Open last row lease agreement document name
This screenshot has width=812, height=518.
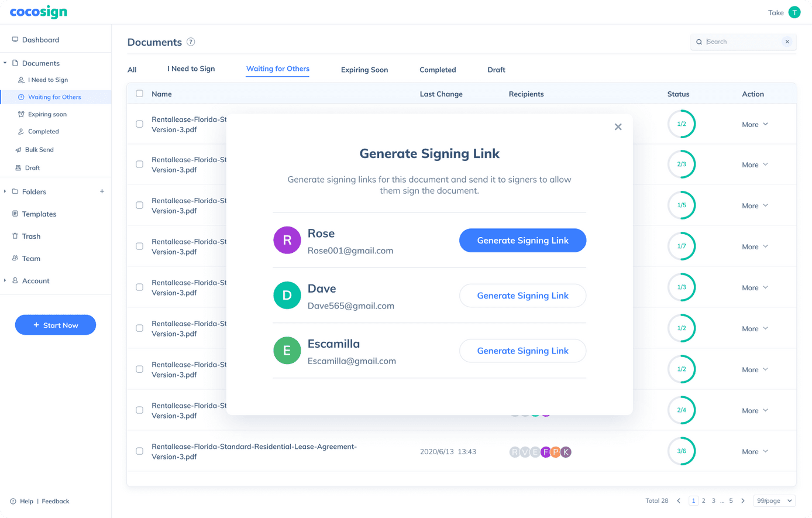point(254,452)
